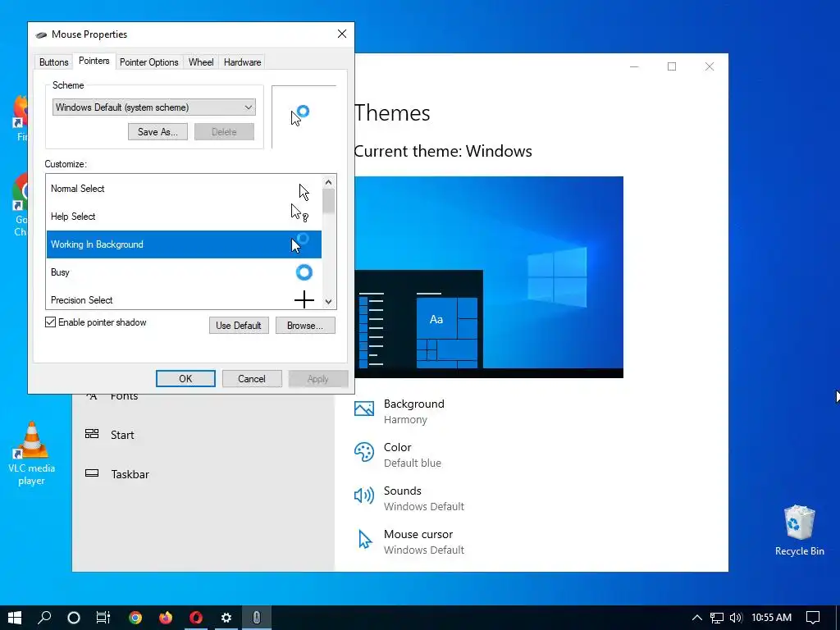This screenshot has width=840, height=630.
Task: Launch Chrome from the taskbar
Action: pos(135,618)
